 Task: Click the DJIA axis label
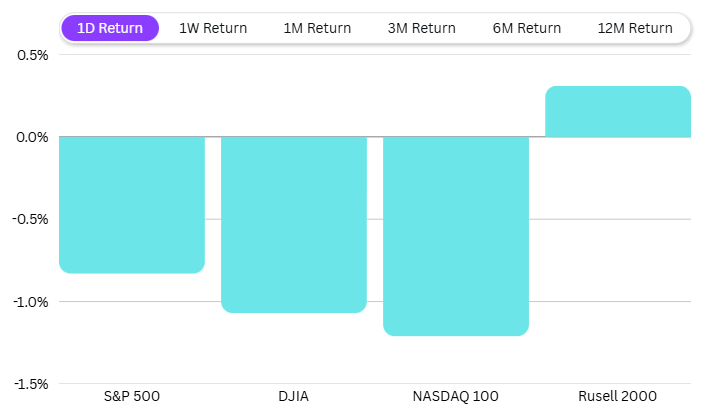tap(294, 396)
